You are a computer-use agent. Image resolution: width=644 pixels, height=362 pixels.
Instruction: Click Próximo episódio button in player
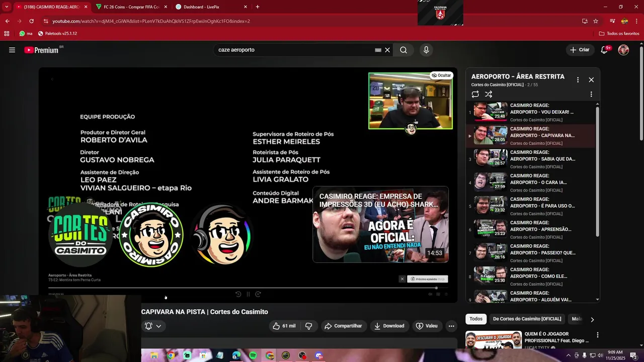(427, 279)
